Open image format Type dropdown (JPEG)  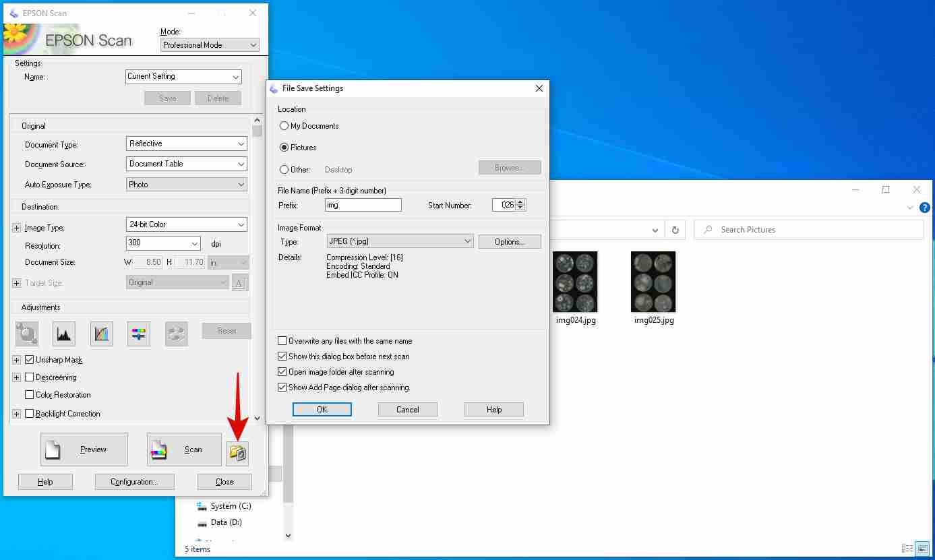click(400, 241)
